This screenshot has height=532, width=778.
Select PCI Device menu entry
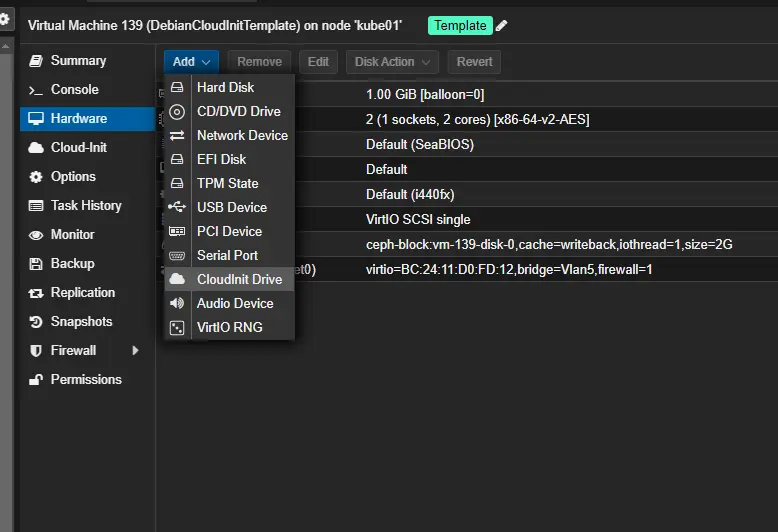tap(229, 232)
